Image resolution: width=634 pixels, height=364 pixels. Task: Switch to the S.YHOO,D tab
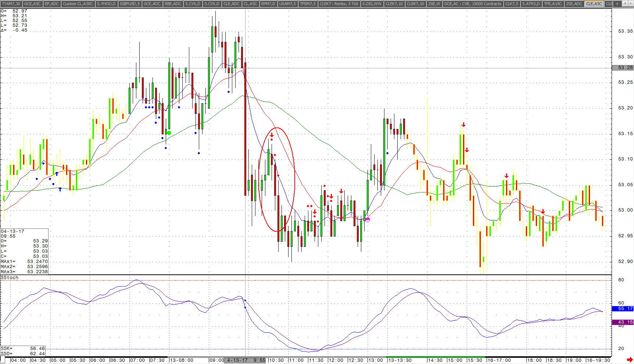(106, 4)
